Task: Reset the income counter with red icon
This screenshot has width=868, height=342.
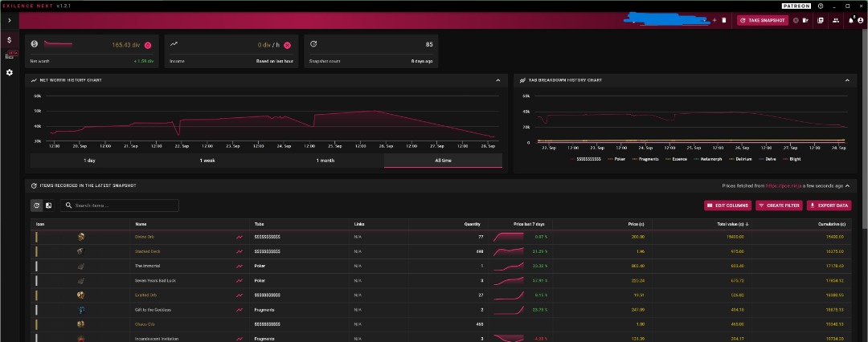Action: (x=287, y=45)
